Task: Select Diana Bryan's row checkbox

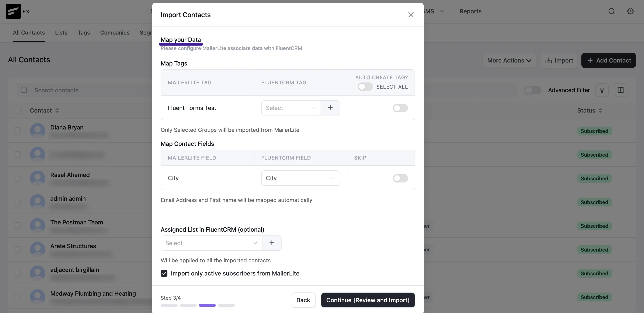Action: (x=17, y=131)
